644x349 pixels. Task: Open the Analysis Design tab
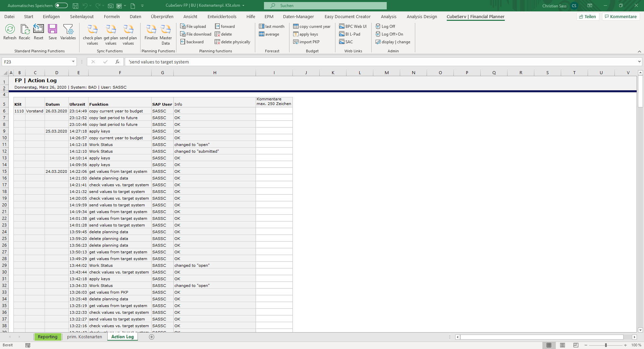[x=422, y=16]
